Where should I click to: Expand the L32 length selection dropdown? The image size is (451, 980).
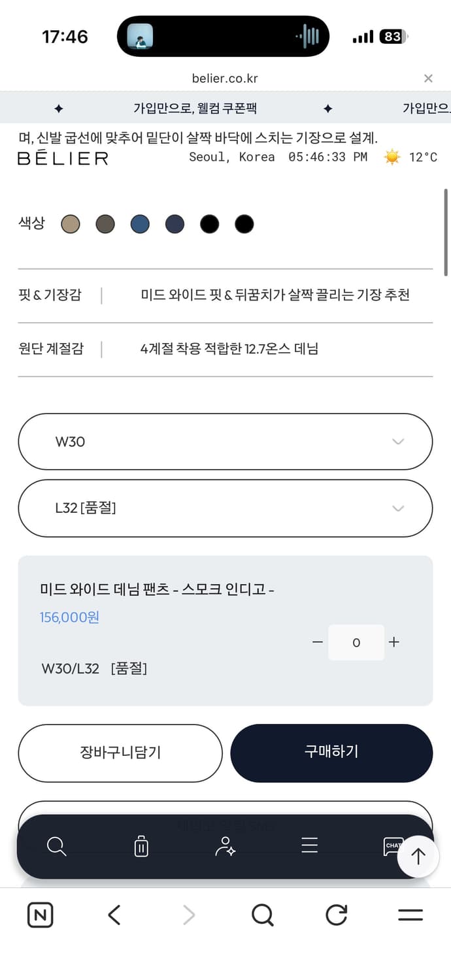coord(225,508)
